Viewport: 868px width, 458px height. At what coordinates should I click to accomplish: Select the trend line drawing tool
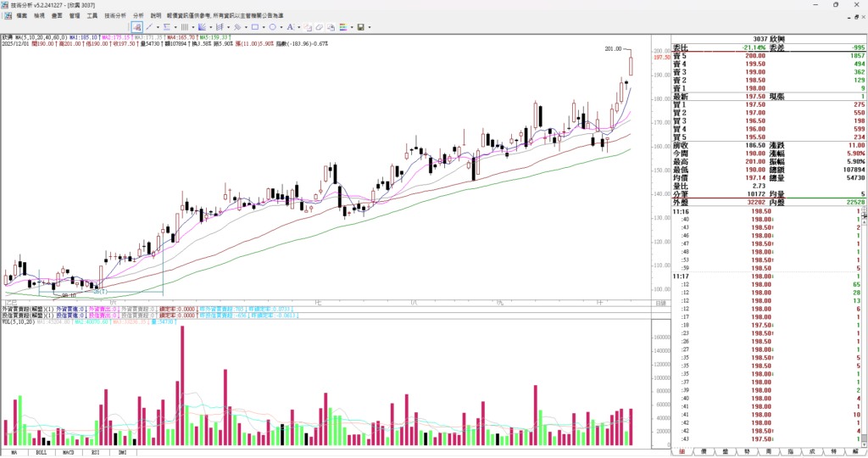(149, 27)
